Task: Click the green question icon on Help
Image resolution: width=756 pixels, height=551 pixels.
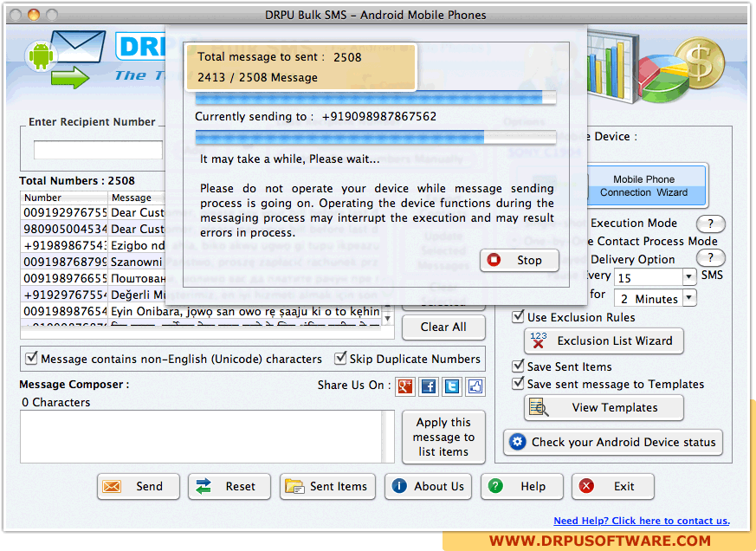Action: (x=495, y=486)
